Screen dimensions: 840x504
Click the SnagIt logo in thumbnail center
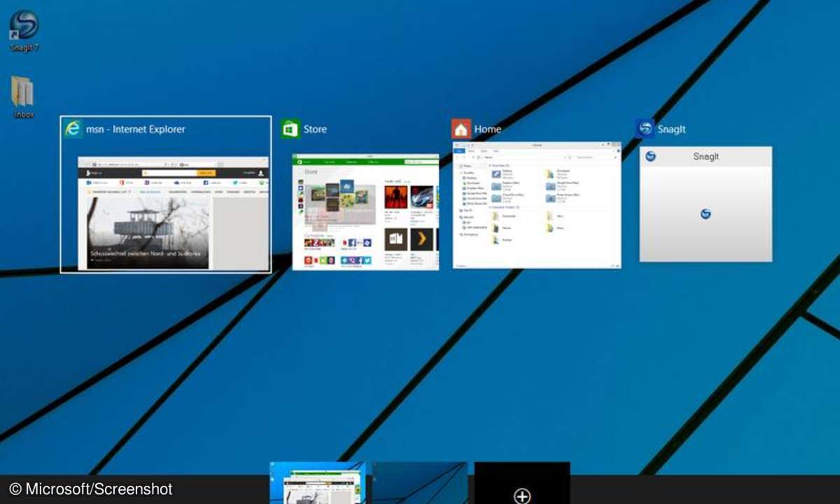(x=706, y=213)
